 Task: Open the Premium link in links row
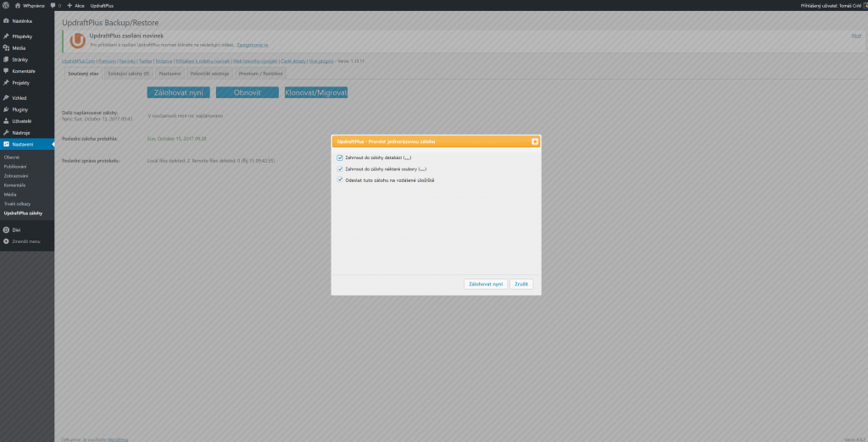coord(108,61)
